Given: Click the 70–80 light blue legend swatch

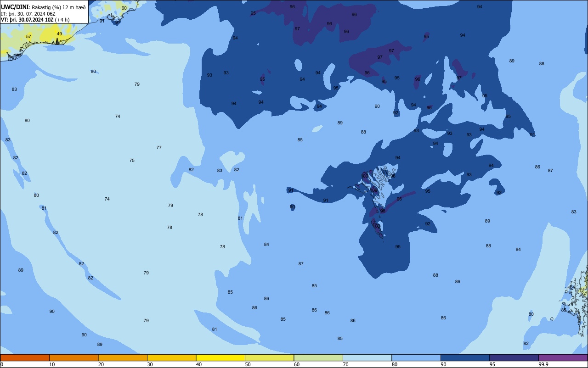Looking at the screenshot, I should 367,357.
